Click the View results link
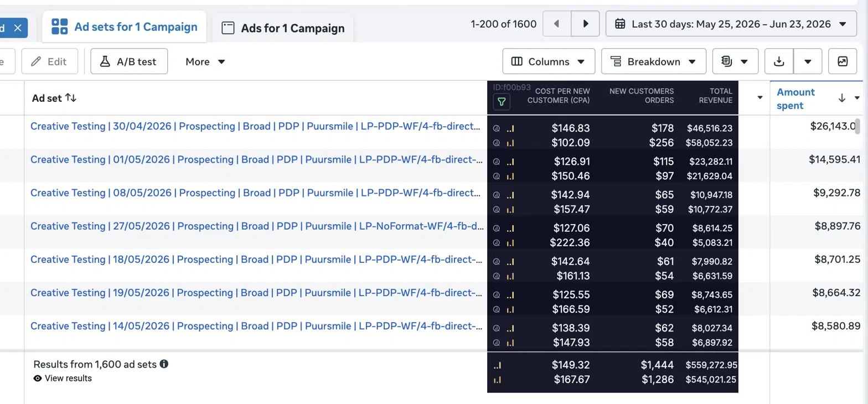Image resolution: width=868 pixels, height=404 pixels. (x=63, y=379)
